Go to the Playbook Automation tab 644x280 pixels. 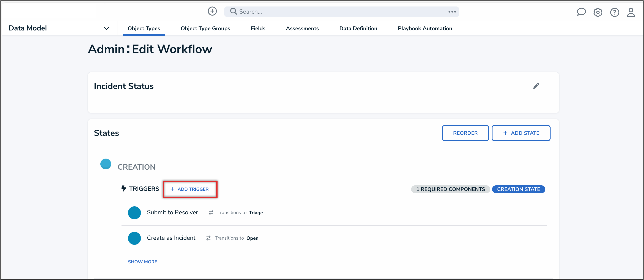[x=425, y=29]
